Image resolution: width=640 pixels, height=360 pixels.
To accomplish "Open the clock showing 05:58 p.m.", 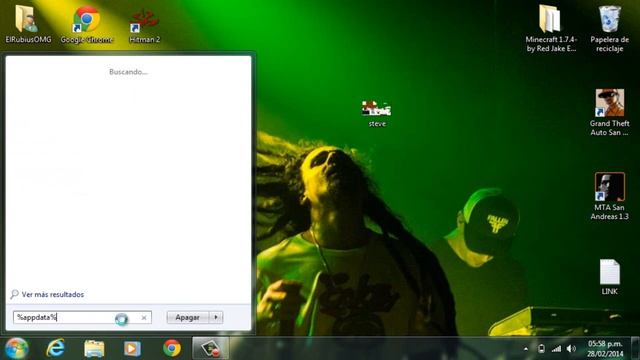I will click(x=605, y=349).
